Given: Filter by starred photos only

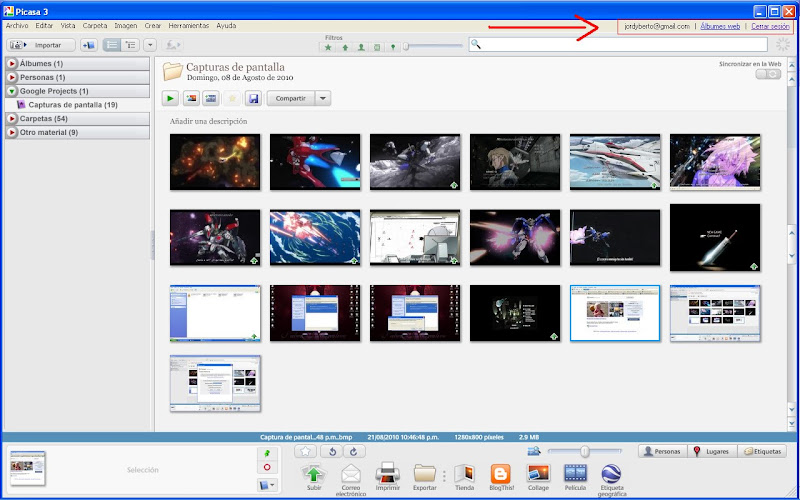Looking at the screenshot, I should 328,47.
